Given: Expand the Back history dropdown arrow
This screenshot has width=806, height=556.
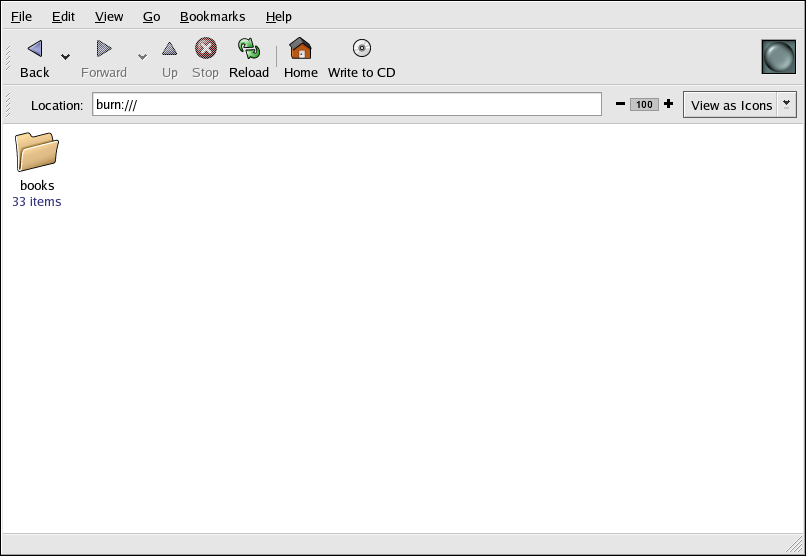Looking at the screenshot, I should 66,57.
